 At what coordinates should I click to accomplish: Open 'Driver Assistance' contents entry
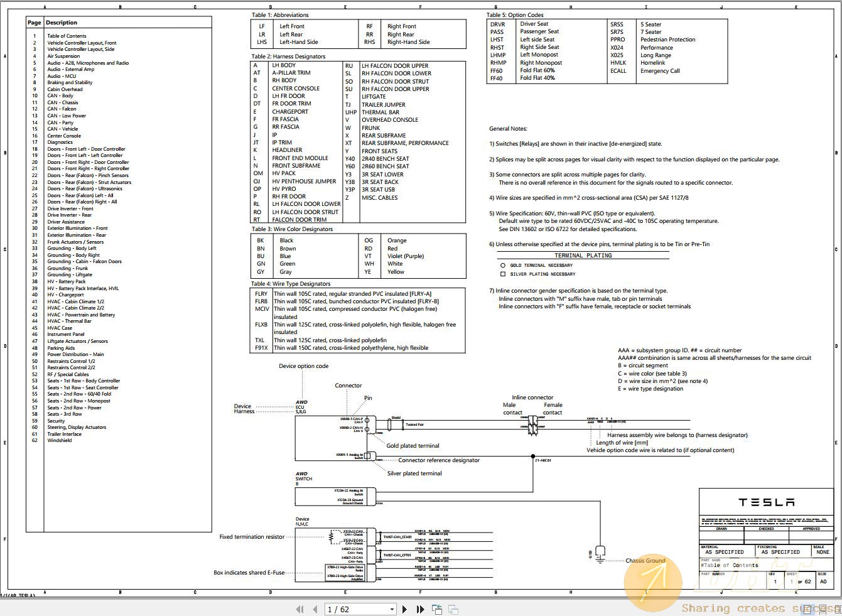click(66, 222)
